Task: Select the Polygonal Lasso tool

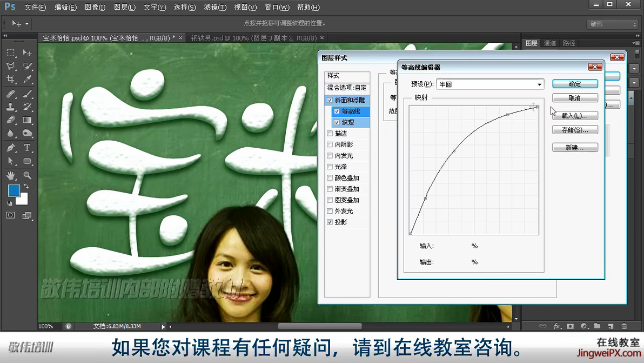Action: point(11,66)
